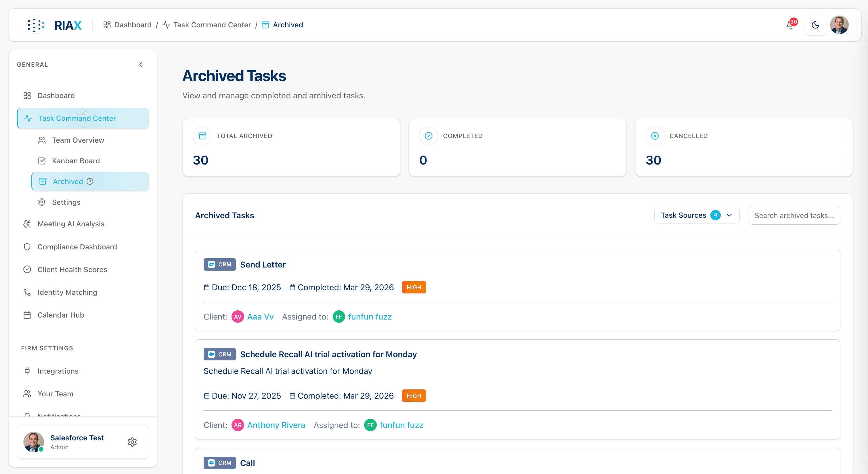Click the Identity Matching icon

pos(27,293)
